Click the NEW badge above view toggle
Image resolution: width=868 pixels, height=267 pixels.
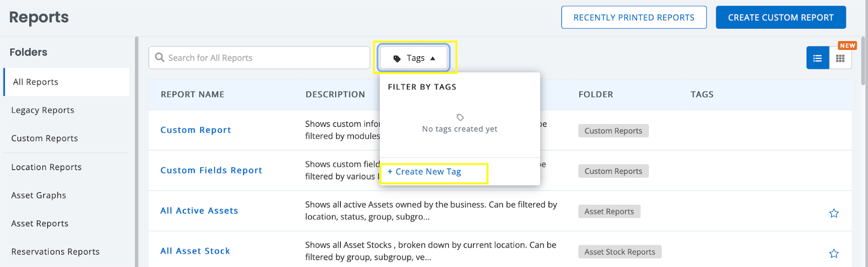[x=847, y=45]
